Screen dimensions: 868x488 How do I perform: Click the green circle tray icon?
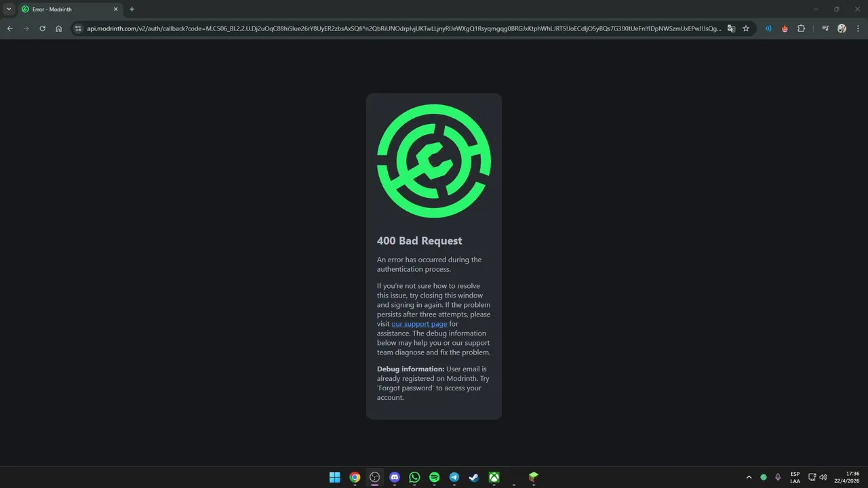click(764, 477)
